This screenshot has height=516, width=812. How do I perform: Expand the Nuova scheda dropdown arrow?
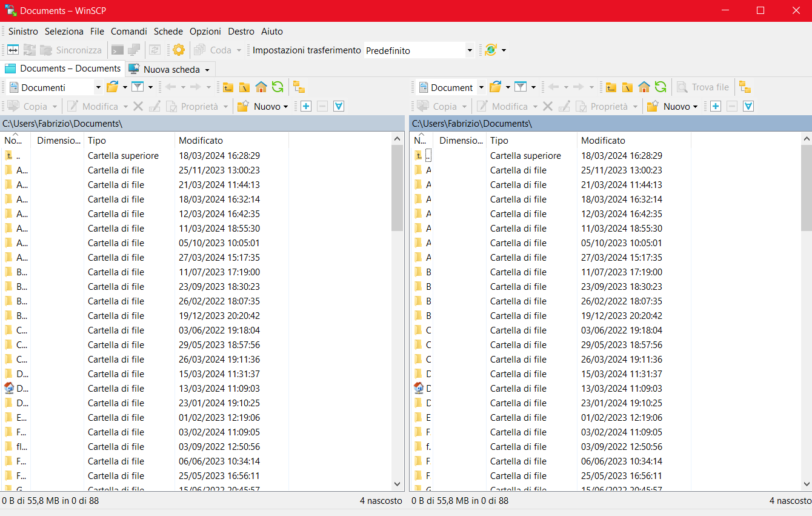click(206, 69)
